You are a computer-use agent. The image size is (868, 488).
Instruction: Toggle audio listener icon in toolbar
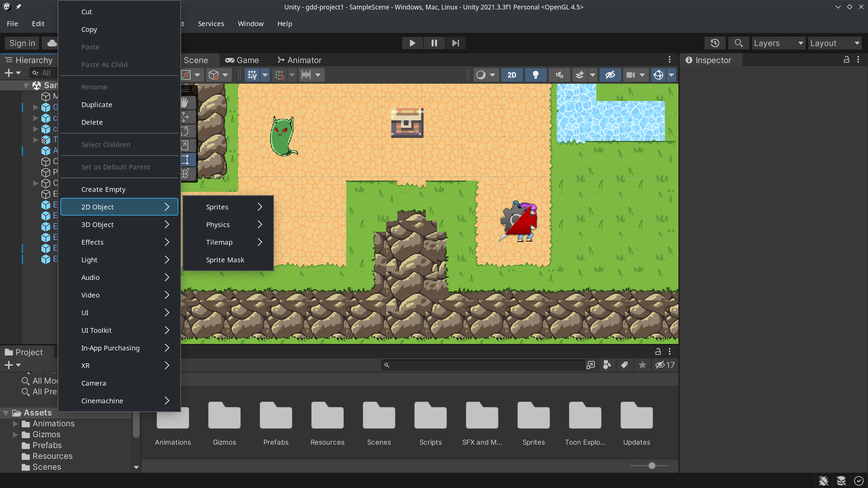pyautogui.click(x=559, y=75)
